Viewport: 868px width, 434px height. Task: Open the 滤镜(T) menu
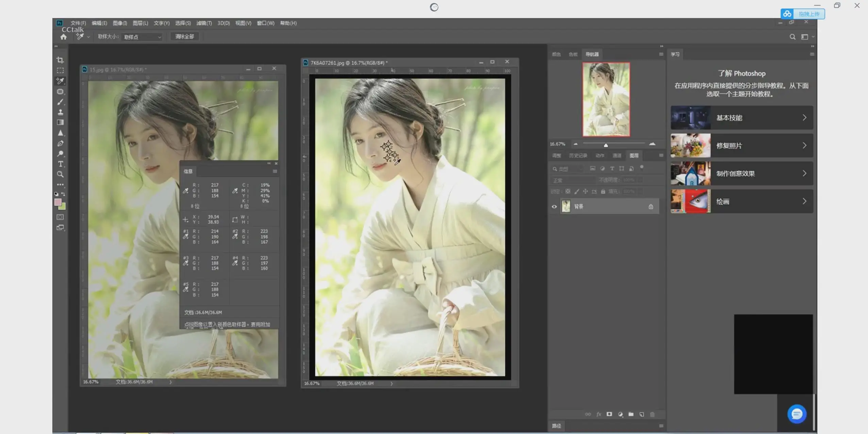(x=204, y=23)
